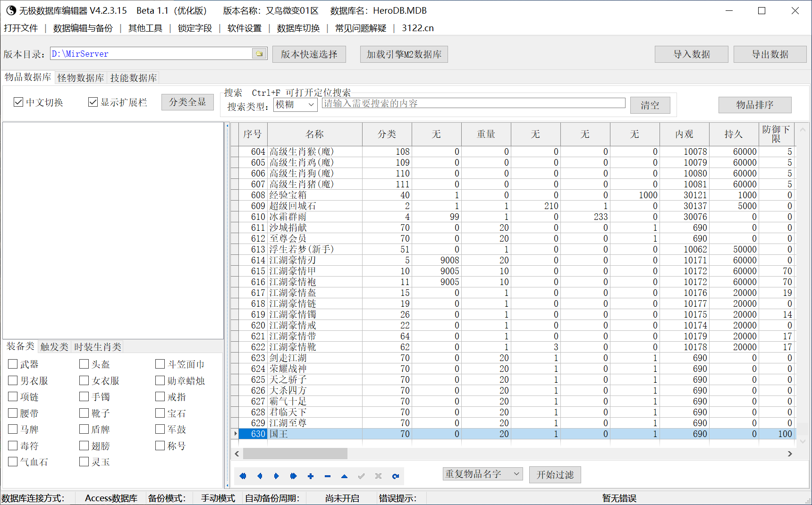This screenshot has width=812, height=505.
Task: Select the 冰霜群雨 row name
Action: pyautogui.click(x=288, y=217)
